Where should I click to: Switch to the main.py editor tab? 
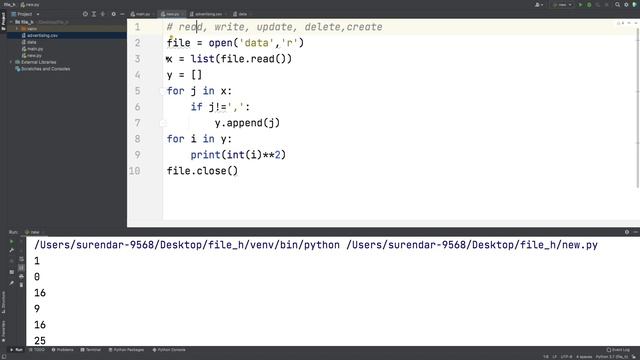141,14
